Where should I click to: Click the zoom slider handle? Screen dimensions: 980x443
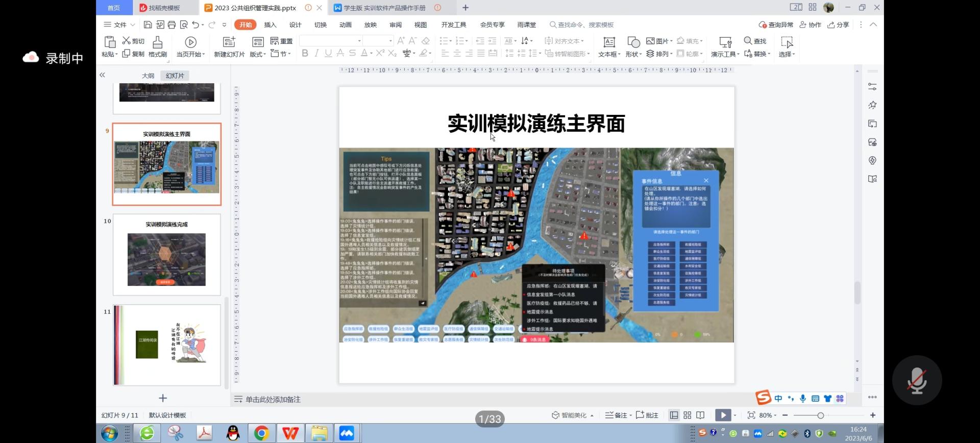point(820,415)
